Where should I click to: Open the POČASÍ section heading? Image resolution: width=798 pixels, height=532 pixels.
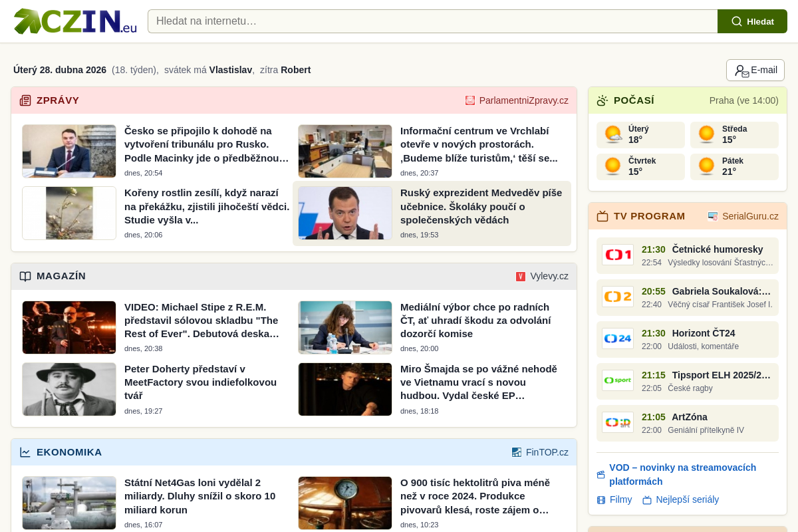point(634,100)
